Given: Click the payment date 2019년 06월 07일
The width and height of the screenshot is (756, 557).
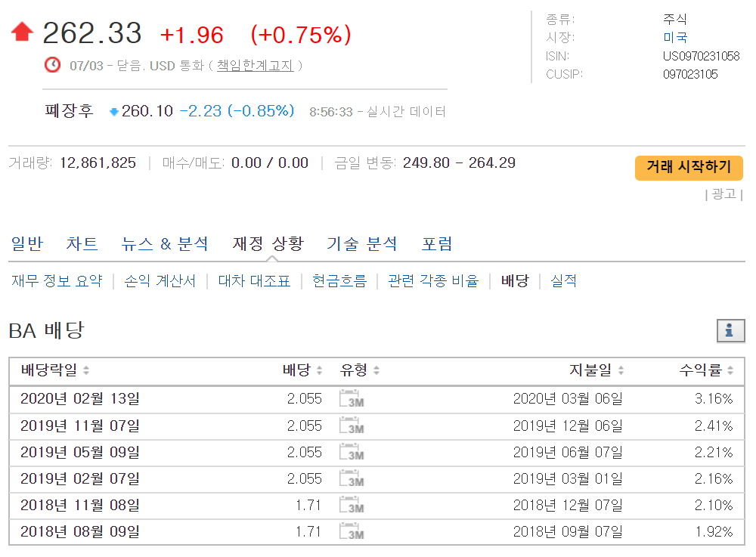Looking at the screenshot, I should [x=568, y=452].
